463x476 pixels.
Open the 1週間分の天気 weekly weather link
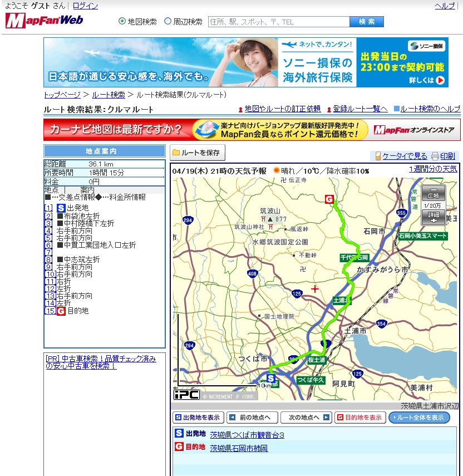pos(433,169)
